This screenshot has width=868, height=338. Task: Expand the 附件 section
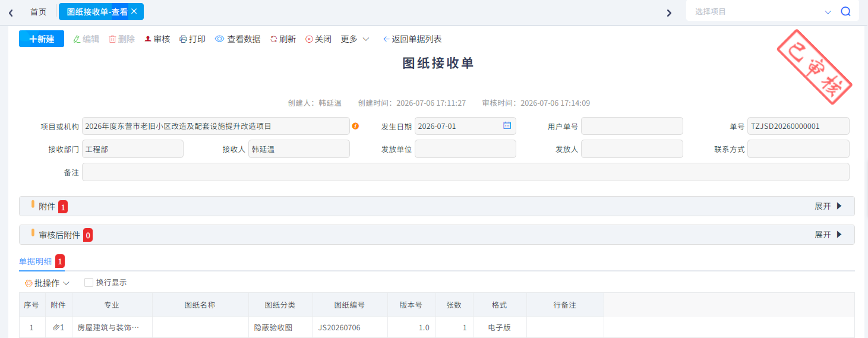click(828, 206)
